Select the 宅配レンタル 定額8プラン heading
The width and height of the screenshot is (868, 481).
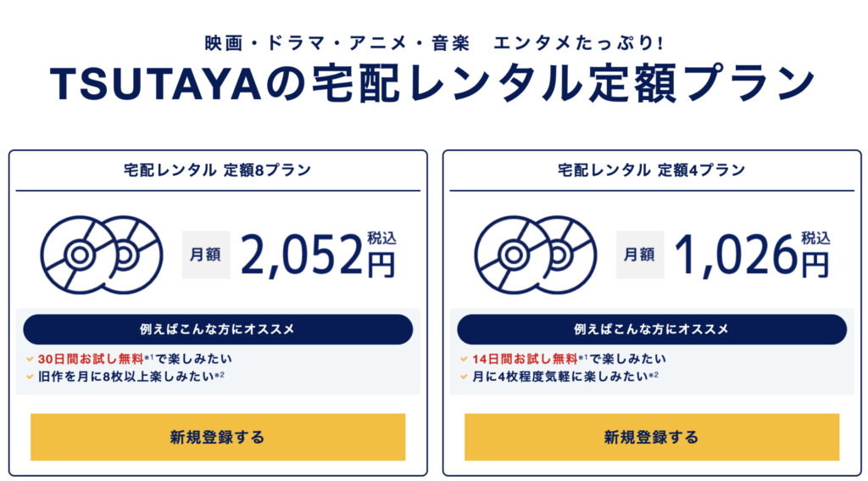[218, 171]
